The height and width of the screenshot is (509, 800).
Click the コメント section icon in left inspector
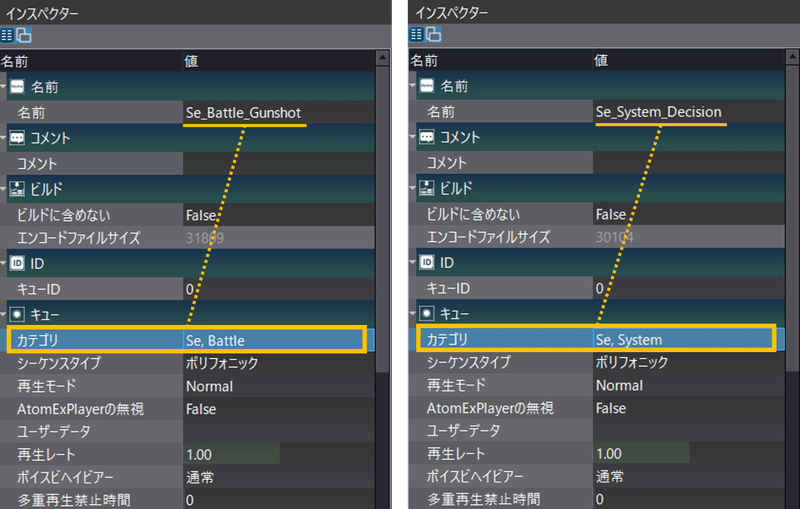point(17,138)
